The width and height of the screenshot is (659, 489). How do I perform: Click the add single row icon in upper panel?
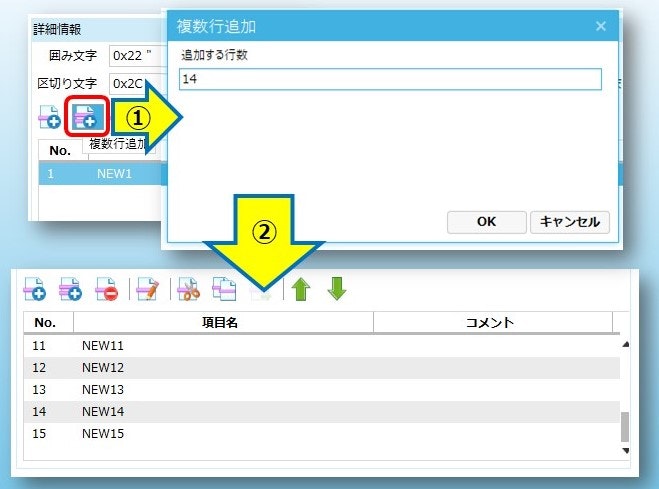[50, 117]
